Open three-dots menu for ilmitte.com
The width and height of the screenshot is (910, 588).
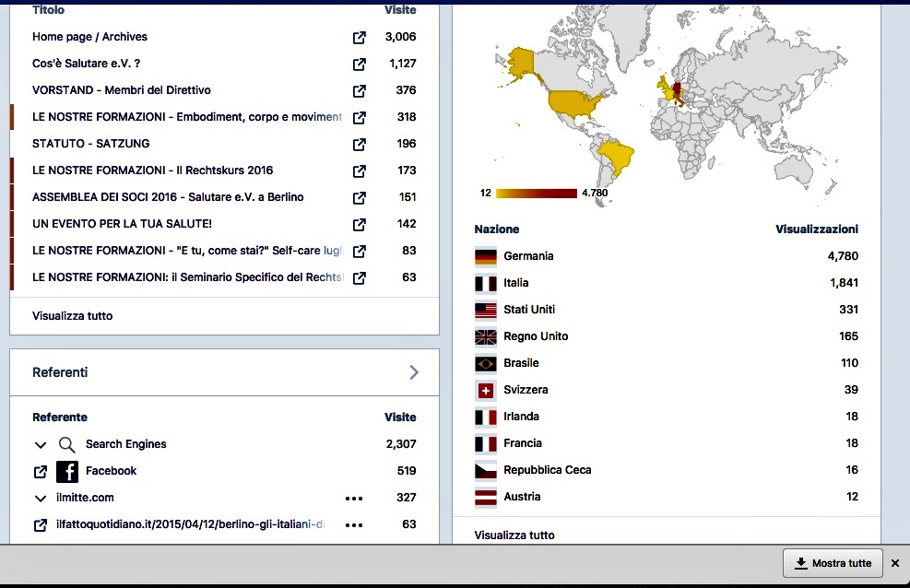pyautogui.click(x=354, y=499)
